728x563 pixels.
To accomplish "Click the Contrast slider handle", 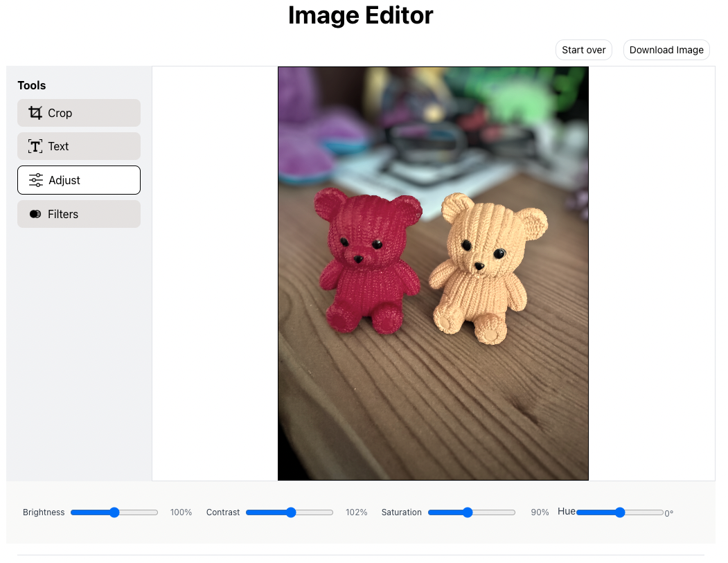I will pyautogui.click(x=290, y=512).
